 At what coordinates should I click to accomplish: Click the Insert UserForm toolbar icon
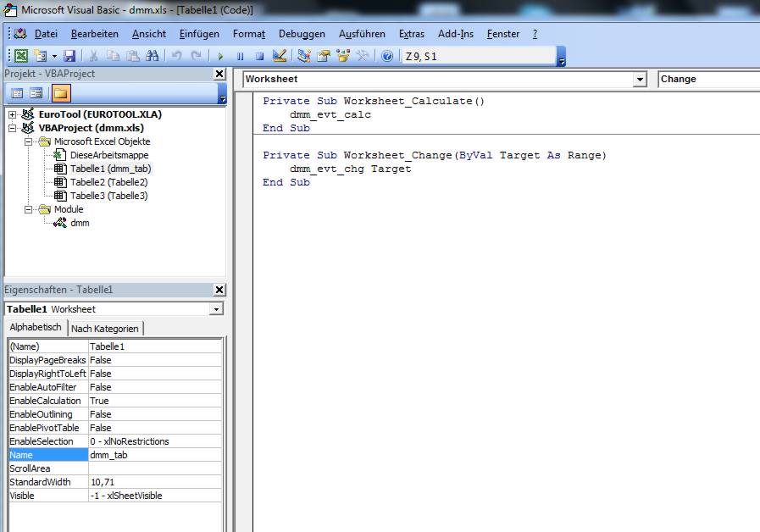[40, 56]
